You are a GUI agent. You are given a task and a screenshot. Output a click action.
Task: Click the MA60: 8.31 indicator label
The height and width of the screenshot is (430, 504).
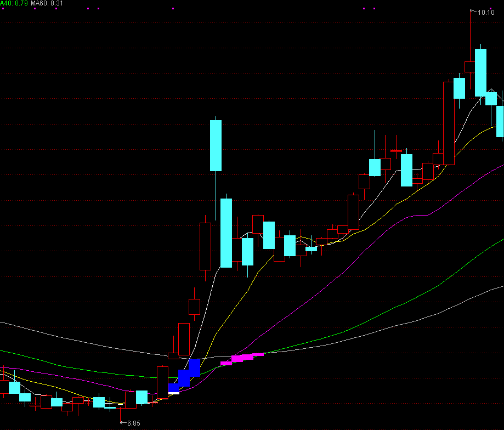[x=47, y=3]
